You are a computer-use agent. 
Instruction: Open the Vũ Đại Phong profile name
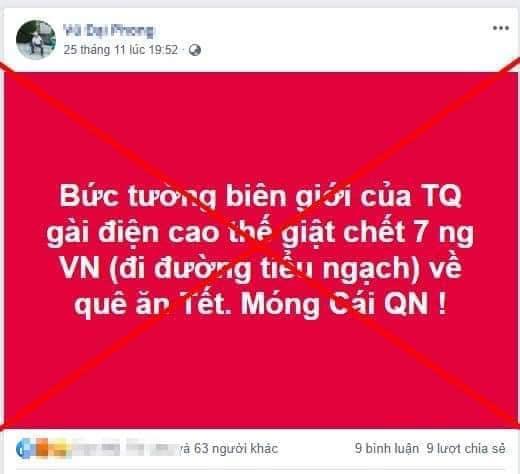[109, 31]
